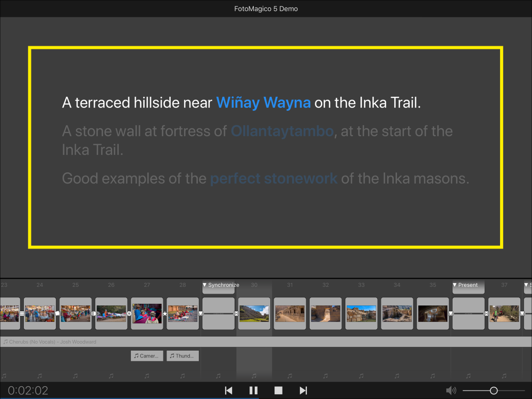The image size is (532, 399).
Task: Select slide 30 terraced hillside thumbnail
Action: click(254, 313)
